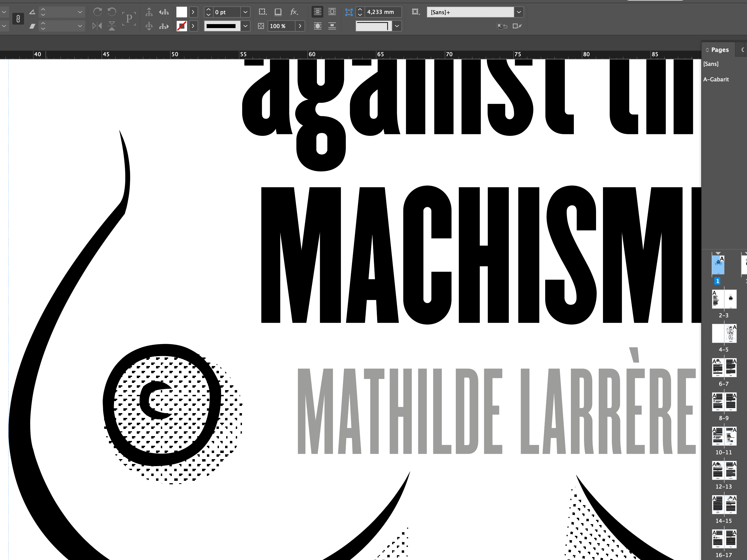Rotate 90° counter-clockwise

112,12
